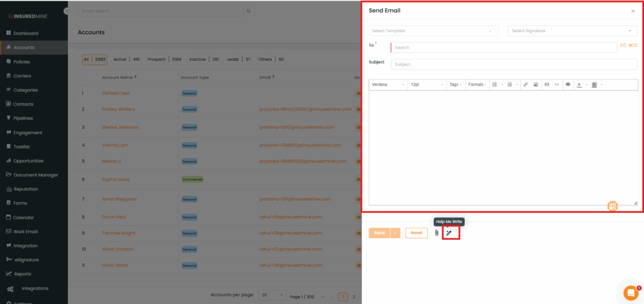
Task: Open Pipelines in the left sidebar
Action: click(23, 118)
